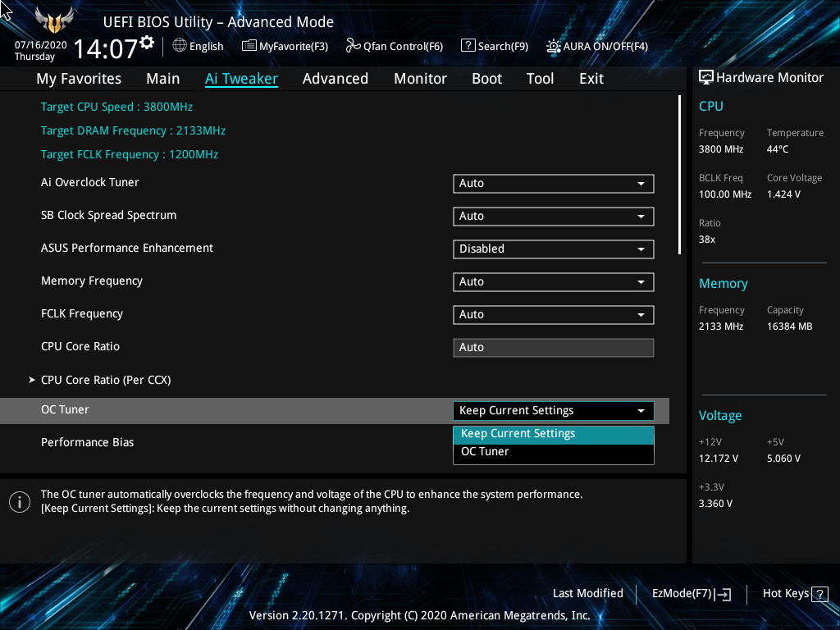
Task: Open the Monitor tab
Action: [x=421, y=79]
